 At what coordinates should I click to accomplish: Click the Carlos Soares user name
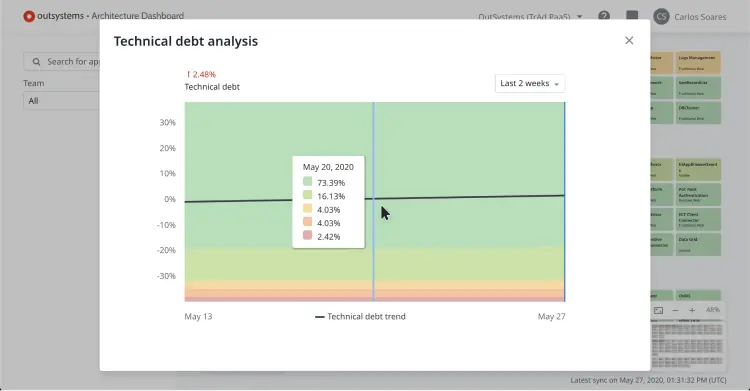point(700,17)
